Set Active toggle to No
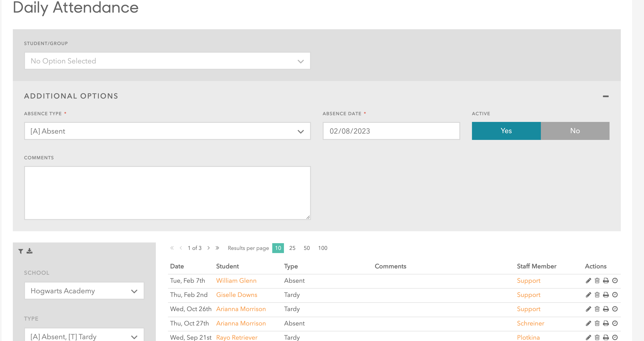Image resolution: width=644 pixels, height=341 pixels. pos(575,131)
